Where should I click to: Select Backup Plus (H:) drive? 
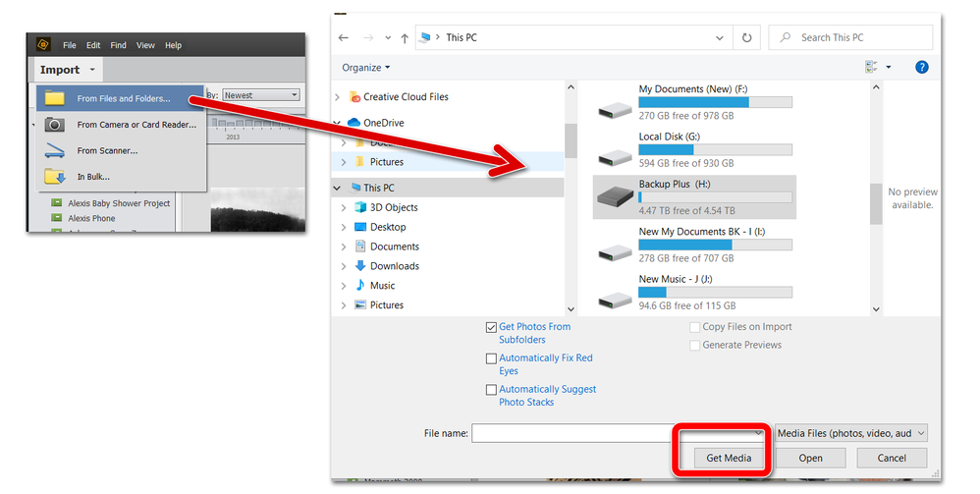(x=694, y=197)
